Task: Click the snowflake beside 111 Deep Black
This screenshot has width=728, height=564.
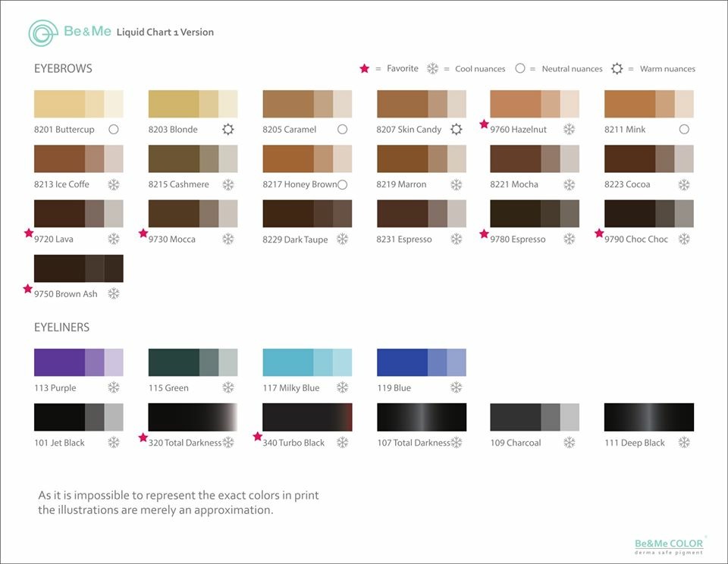Action: pyautogui.click(x=684, y=443)
